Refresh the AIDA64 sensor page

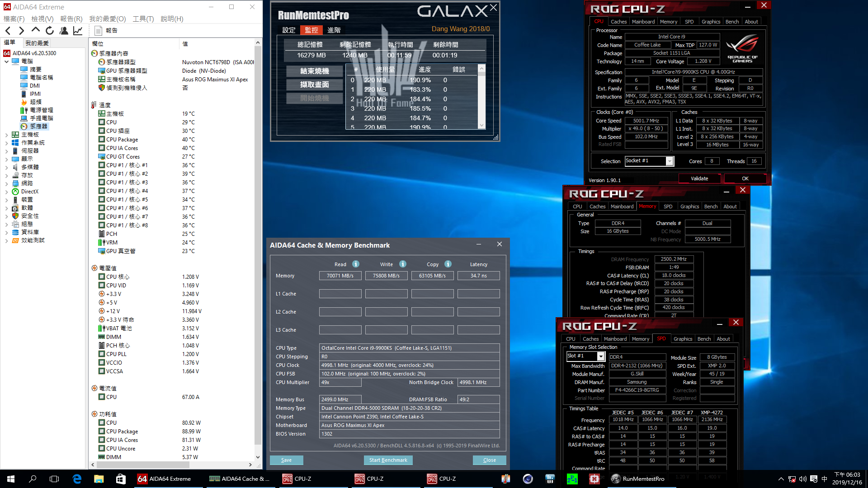[x=50, y=31]
